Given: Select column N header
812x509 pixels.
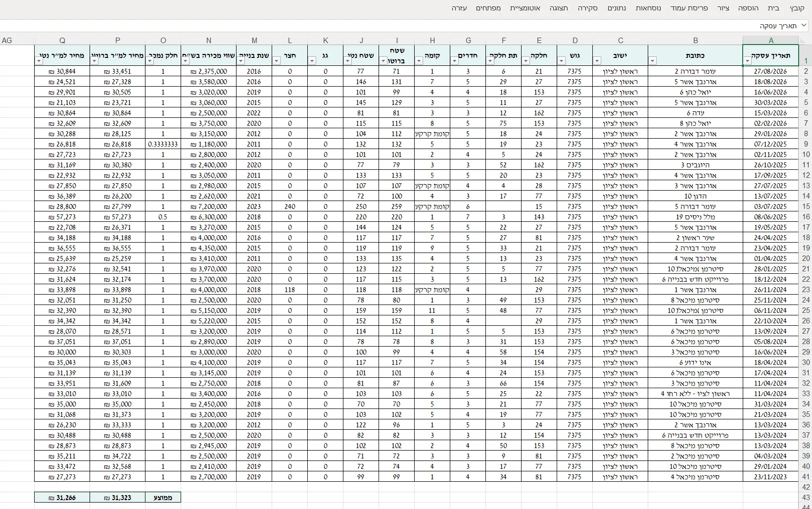Looking at the screenshot, I should (209, 41).
